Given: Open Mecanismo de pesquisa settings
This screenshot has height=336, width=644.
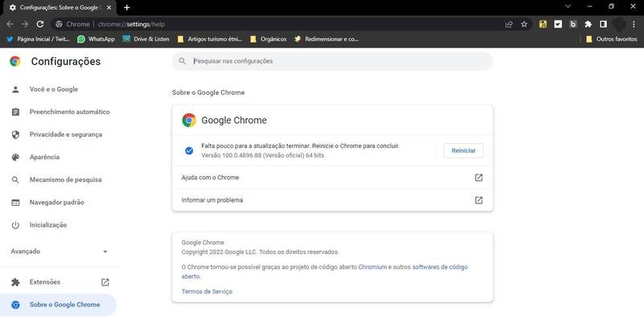Looking at the screenshot, I should [58, 179].
